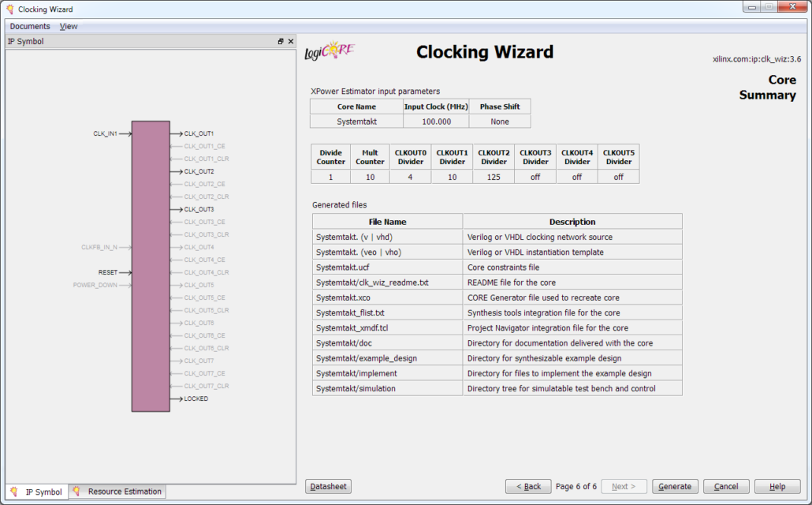Click the CLKOUT2 Divider value 125
812x505 pixels.
tap(494, 177)
